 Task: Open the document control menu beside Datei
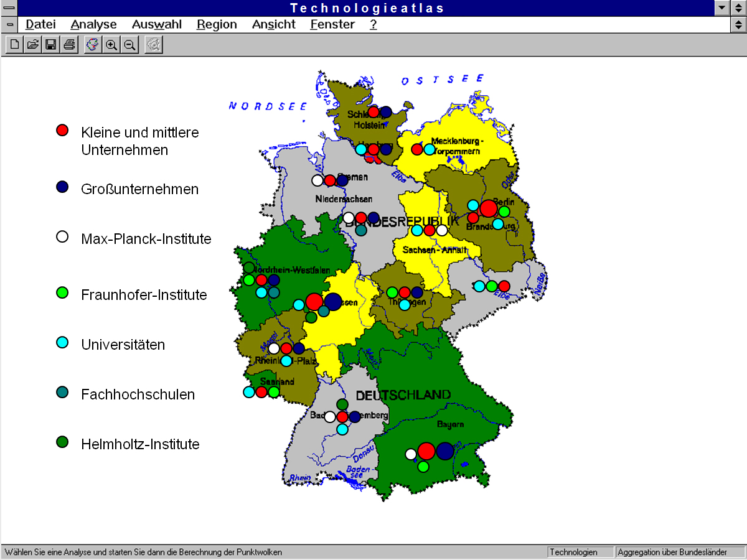click(x=9, y=25)
